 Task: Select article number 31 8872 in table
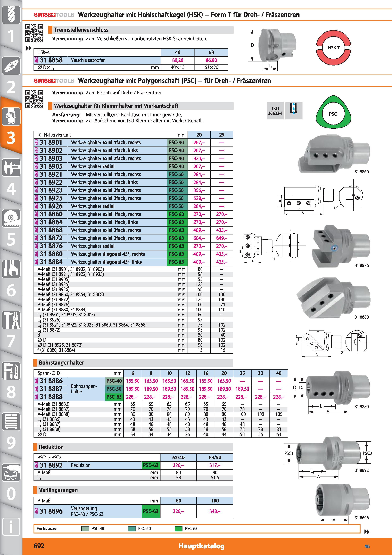point(51,238)
